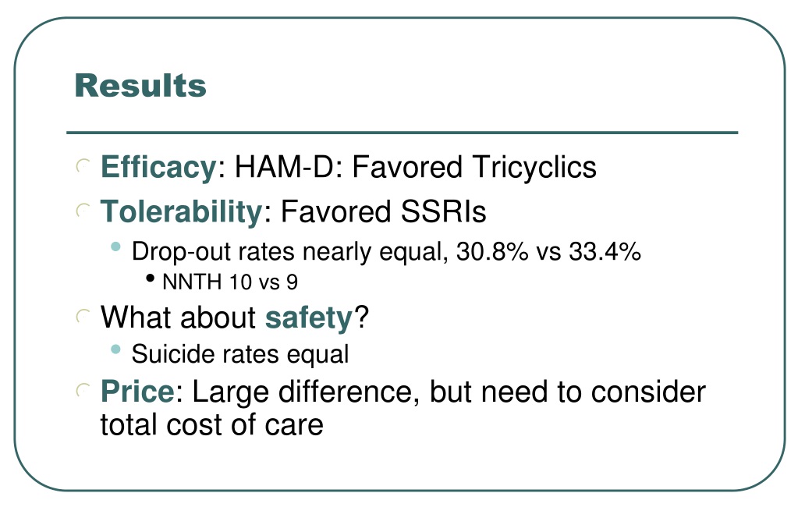Click the text HAM-D: Favored Tricyclics

(415, 167)
